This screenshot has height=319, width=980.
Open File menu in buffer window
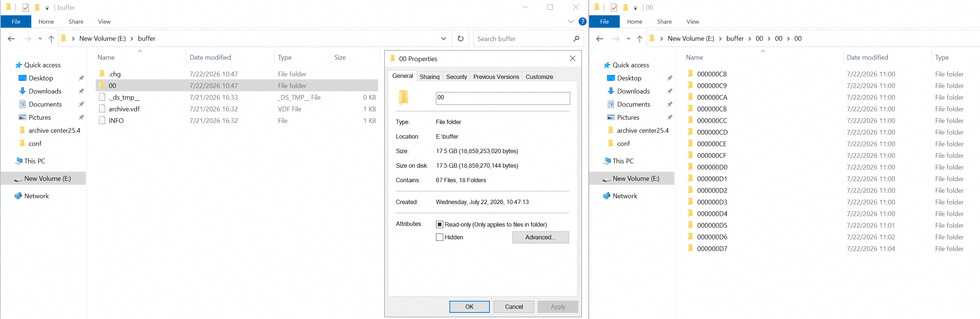coord(16,22)
